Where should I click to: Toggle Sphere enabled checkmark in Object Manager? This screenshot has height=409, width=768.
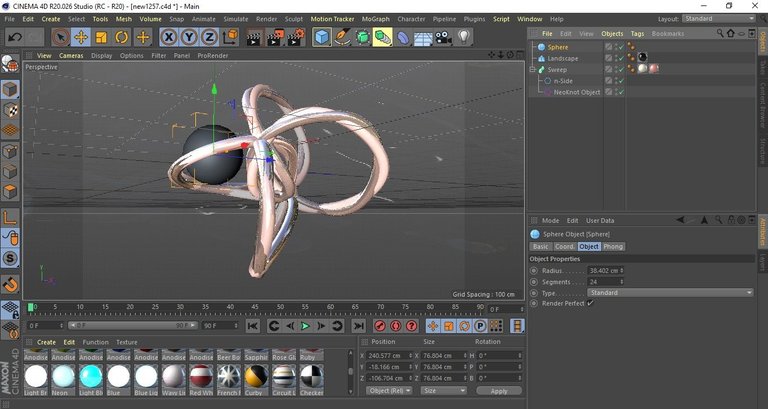[621, 47]
